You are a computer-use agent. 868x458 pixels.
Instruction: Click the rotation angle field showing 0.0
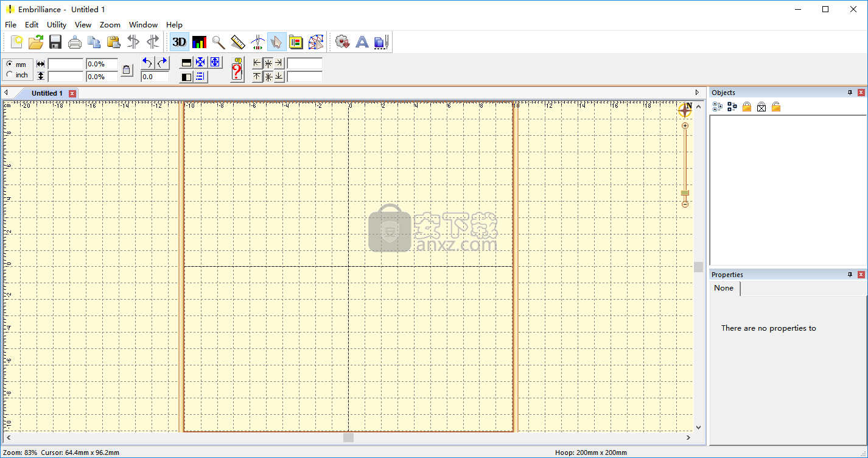[x=155, y=76]
